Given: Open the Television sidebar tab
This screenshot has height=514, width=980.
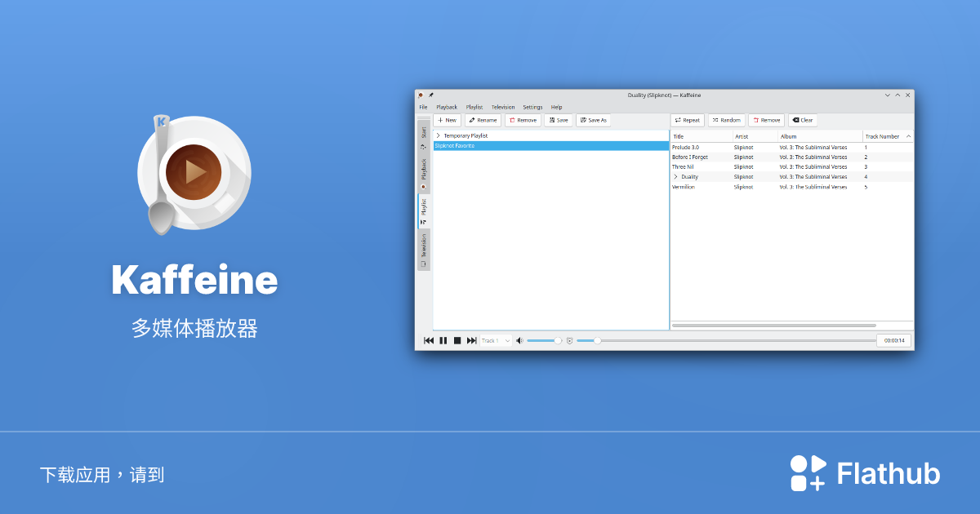Looking at the screenshot, I should pos(423,246).
